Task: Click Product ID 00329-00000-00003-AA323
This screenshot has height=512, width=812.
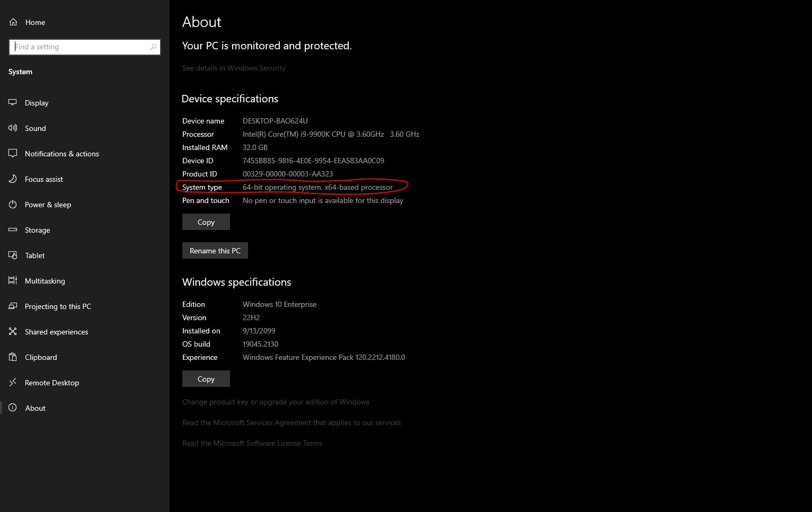Action: [x=288, y=174]
